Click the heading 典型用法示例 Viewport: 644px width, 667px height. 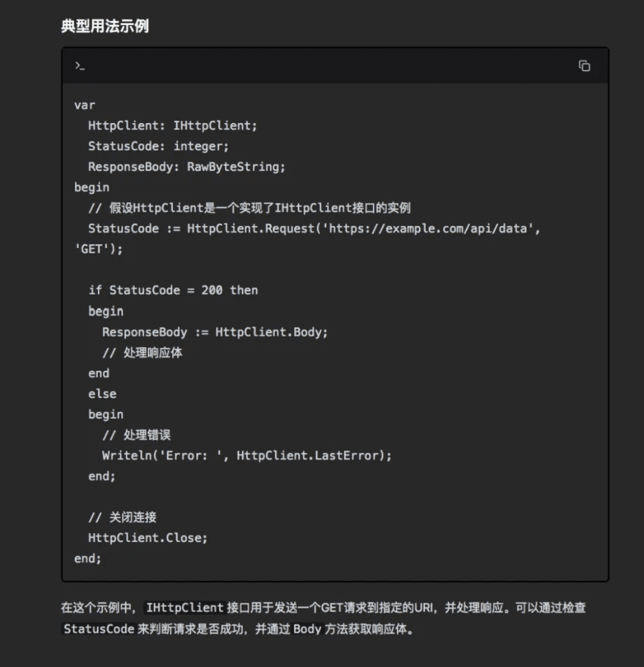pyautogui.click(x=105, y=26)
